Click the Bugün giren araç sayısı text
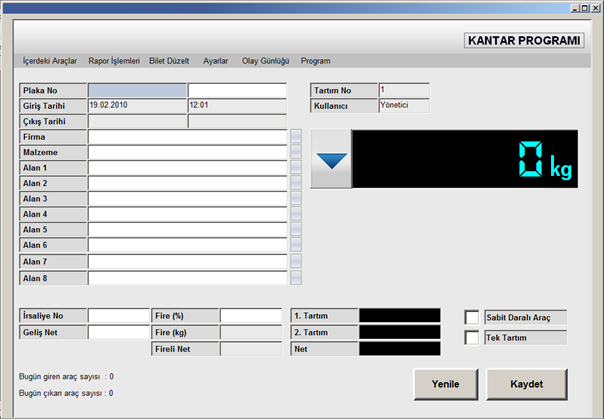This screenshot has width=604, height=419. [x=66, y=376]
